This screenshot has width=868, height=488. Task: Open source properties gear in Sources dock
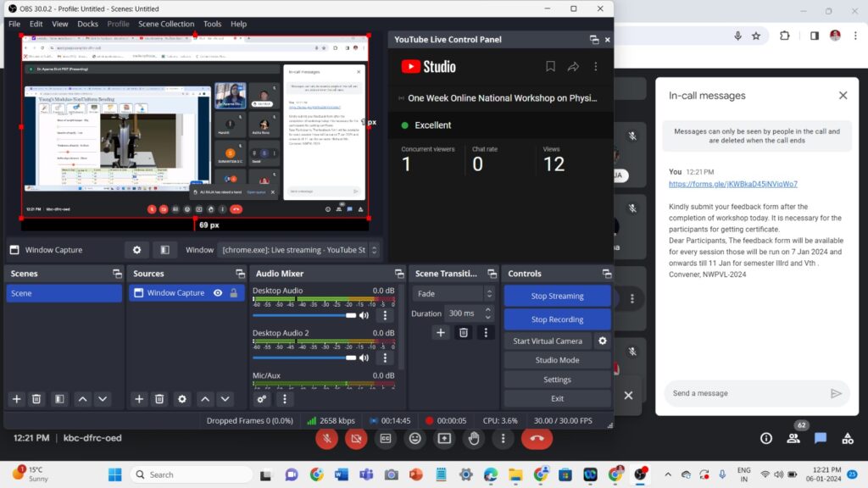click(182, 399)
